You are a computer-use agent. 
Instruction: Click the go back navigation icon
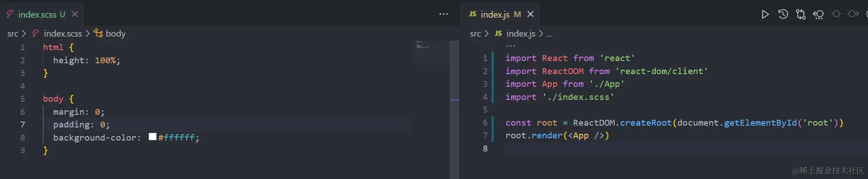818,14
